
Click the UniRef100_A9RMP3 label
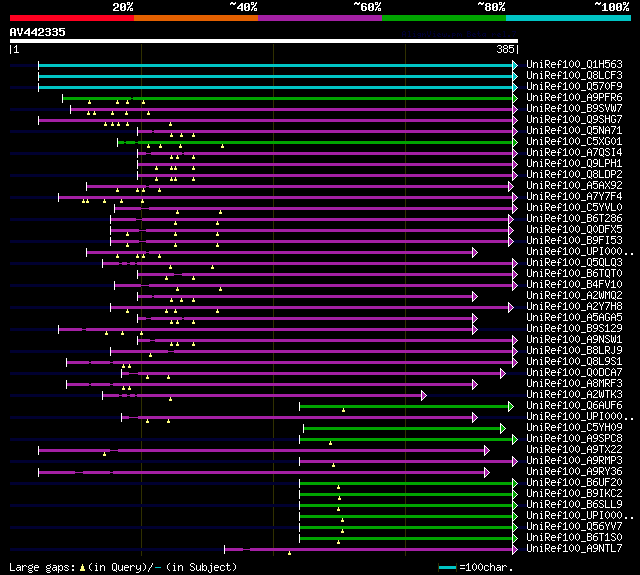pyautogui.click(x=574, y=461)
